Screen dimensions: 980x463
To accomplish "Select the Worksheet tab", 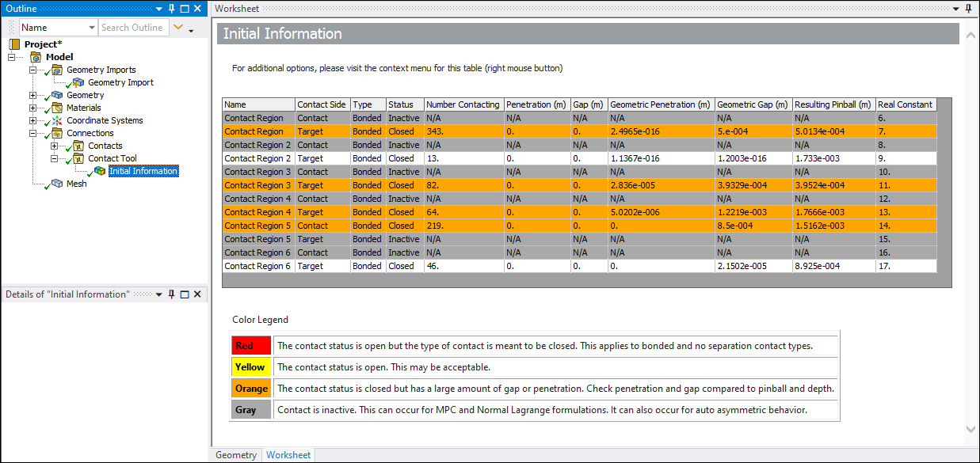I will click(288, 454).
